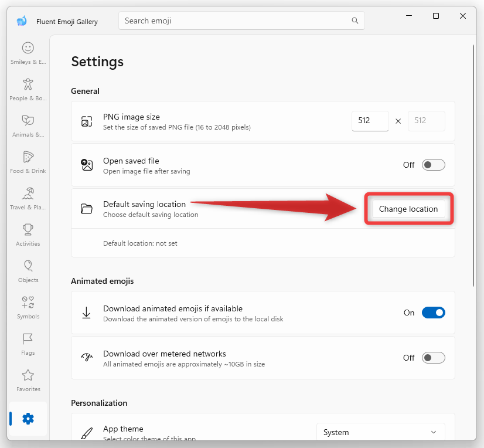
Task: Click 'Download the animated version of emojis' text
Action: click(193, 319)
